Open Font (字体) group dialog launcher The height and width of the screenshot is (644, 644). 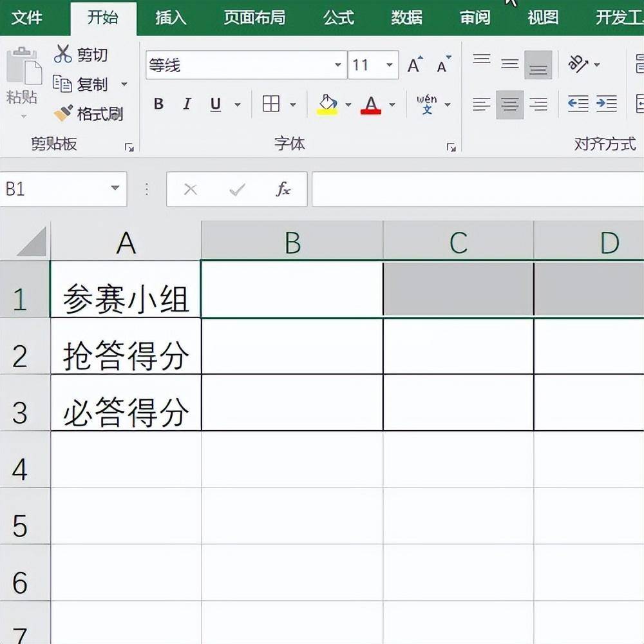[451, 147]
